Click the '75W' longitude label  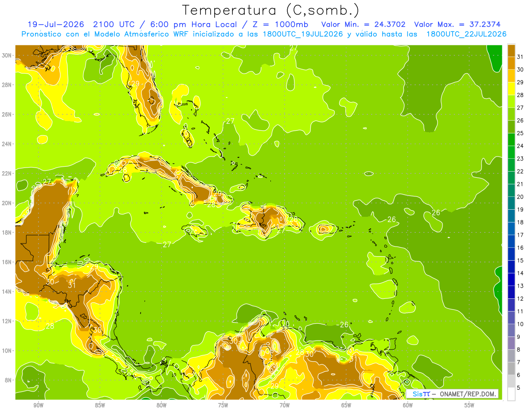coord(223,406)
